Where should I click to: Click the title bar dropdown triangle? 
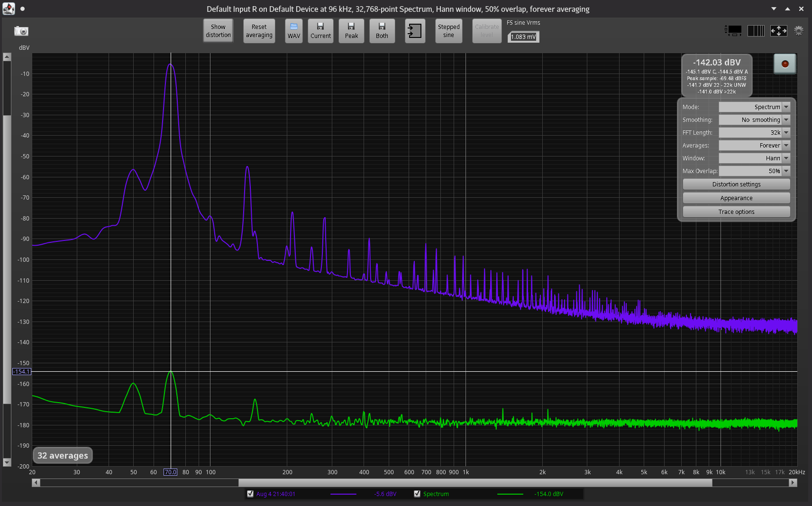[x=774, y=9]
